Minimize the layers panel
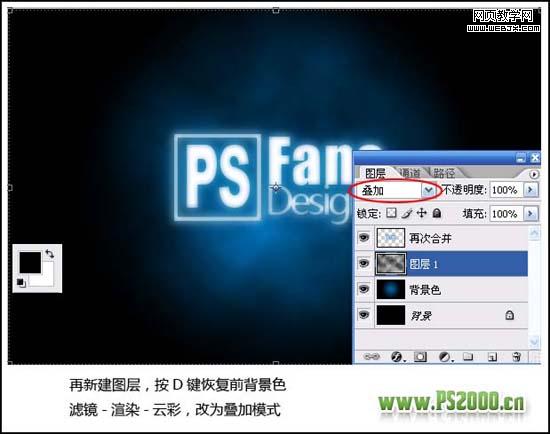Screen dimensions: 550x434 click(521, 158)
